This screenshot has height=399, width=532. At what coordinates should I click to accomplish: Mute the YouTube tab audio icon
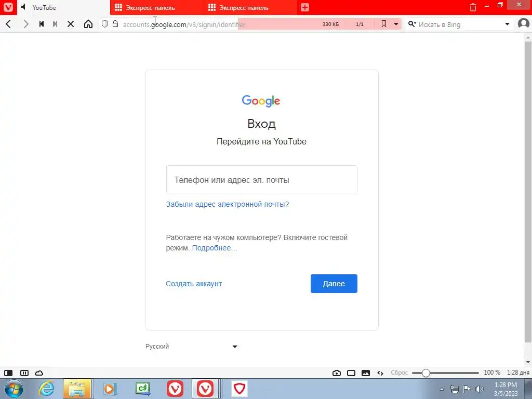pos(23,7)
